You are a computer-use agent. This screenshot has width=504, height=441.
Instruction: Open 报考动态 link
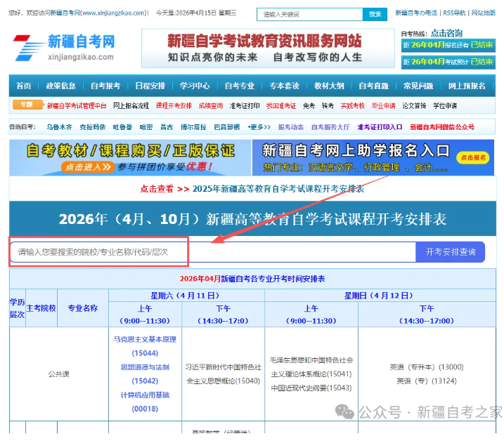click(x=290, y=127)
